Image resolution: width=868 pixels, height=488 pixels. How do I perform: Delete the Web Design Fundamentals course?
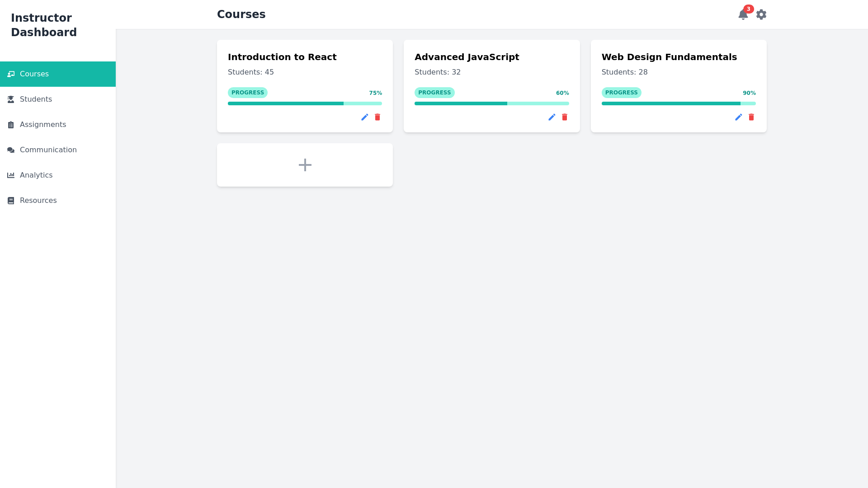coord(751,117)
